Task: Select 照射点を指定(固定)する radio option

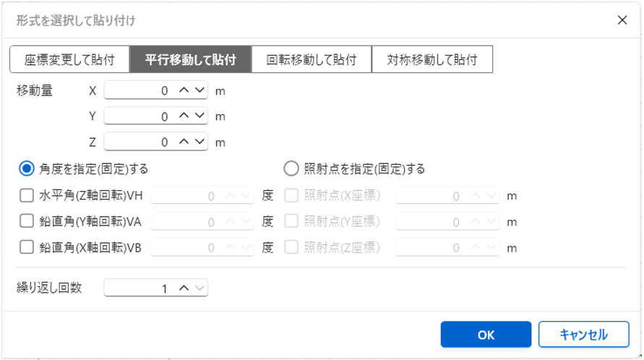Action: pyautogui.click(x=291, y=169)
